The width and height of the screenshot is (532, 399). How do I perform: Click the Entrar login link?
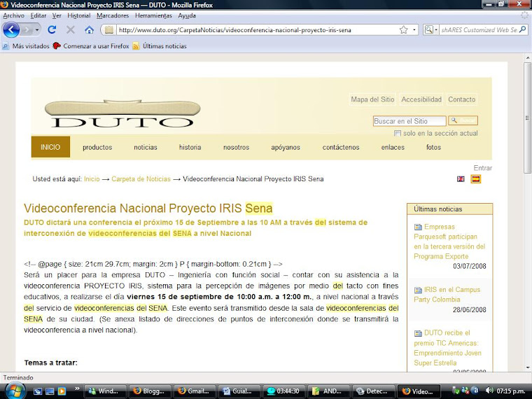pos(483,168)
